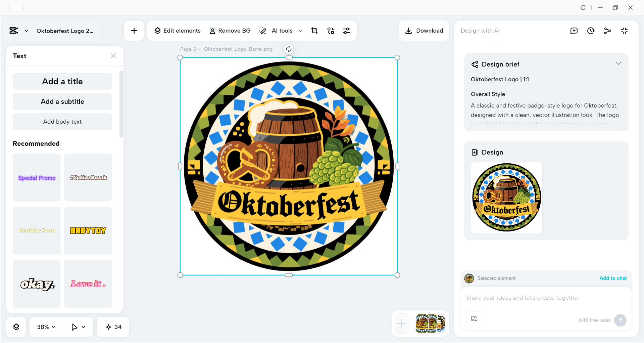Viewport: 644px width, 343px height.
Task: Click the version history clock icon
Action: 591,31
